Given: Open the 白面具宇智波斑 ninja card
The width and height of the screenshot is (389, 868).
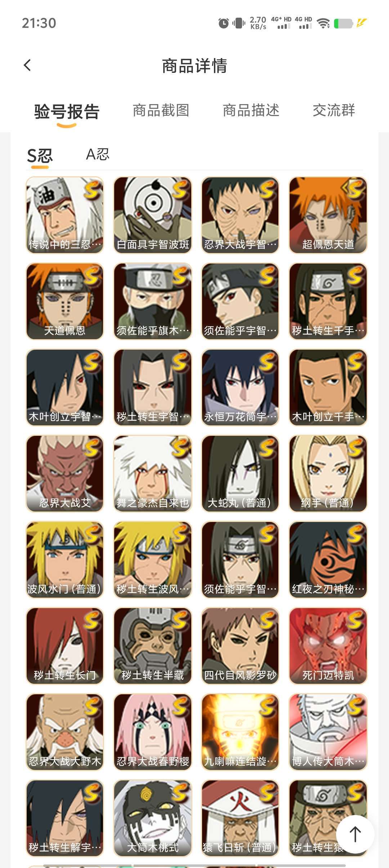Looking at the screenshot, I should coord(153,215).
